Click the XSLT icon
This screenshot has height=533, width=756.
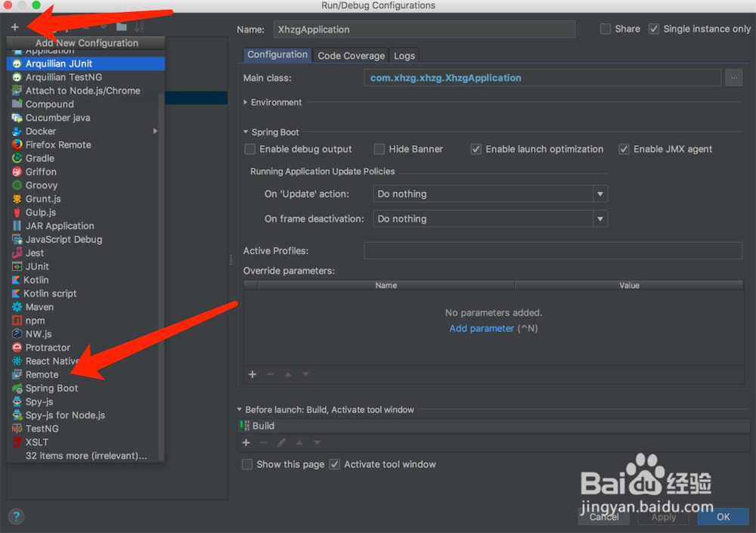[17, 442]
